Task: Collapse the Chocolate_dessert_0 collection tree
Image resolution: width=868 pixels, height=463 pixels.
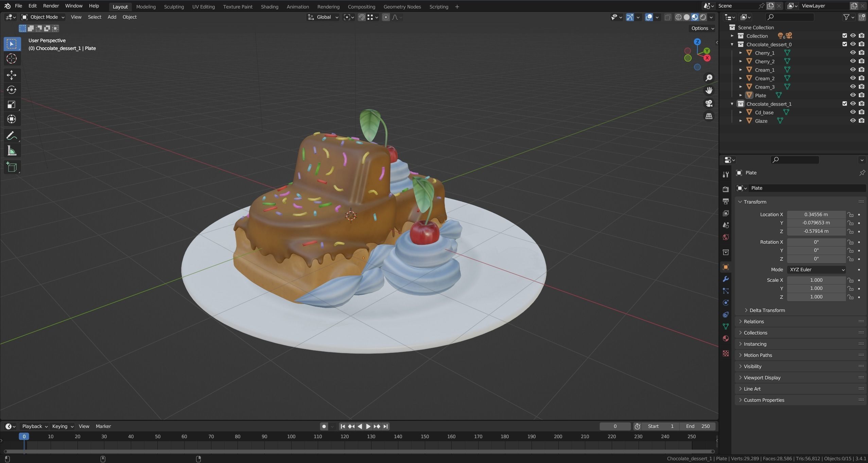Action: tap(732, 44)
